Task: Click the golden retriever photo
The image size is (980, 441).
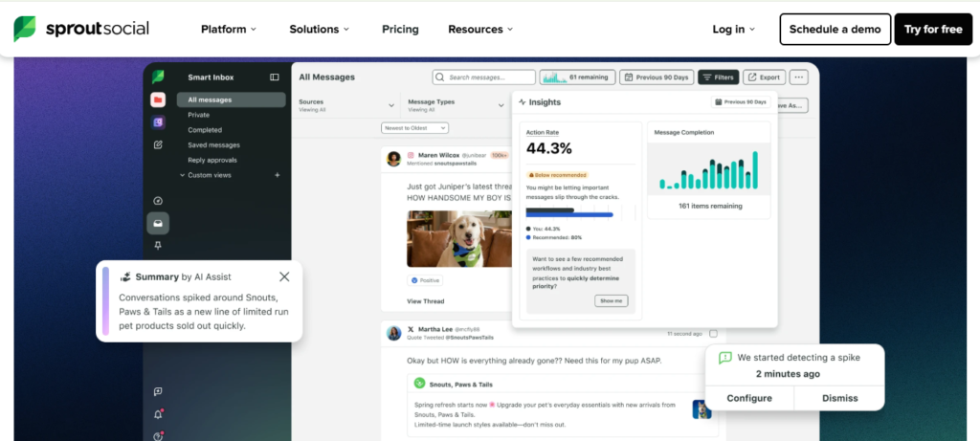Action: coord(459,238)
